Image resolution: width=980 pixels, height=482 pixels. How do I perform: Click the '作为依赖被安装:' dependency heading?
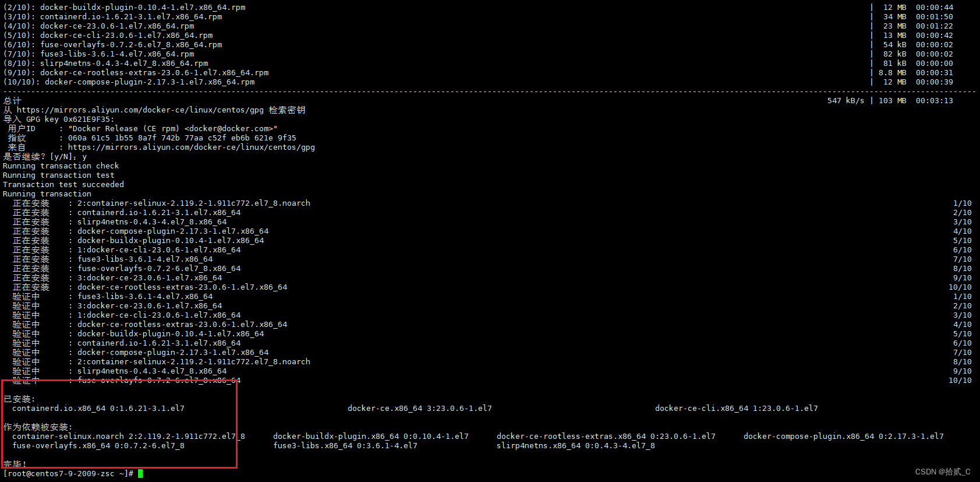38,427
